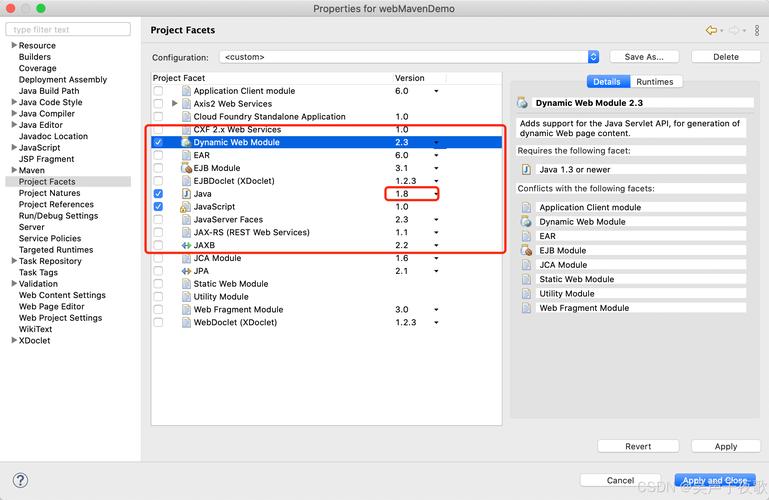
Task: Switch to the Runtimes tab
Action: (655, 82)
